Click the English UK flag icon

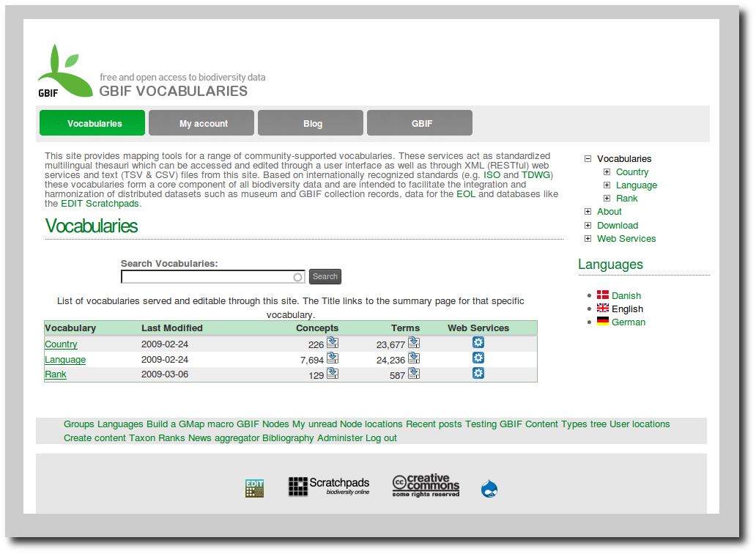[x=603, y=308]
